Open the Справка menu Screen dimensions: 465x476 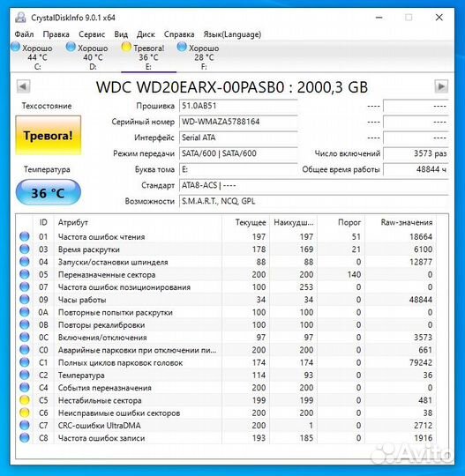click(179, 34)
